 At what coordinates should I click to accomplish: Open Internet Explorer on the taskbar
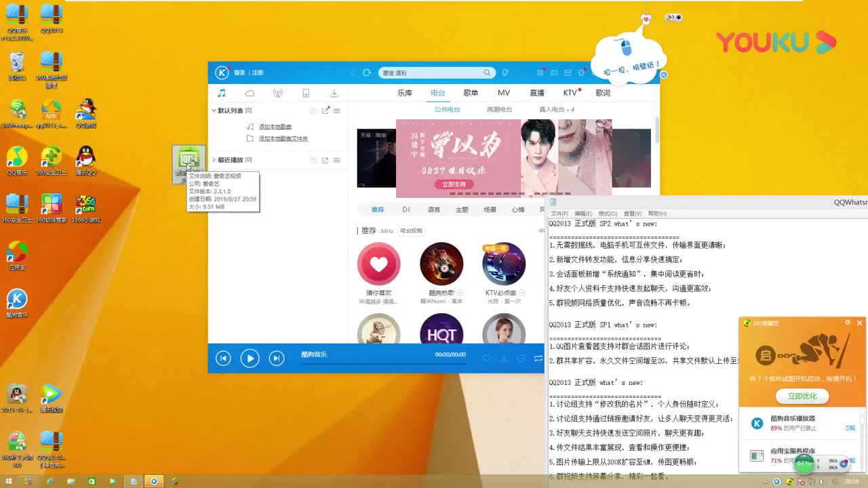coord(50,481)
